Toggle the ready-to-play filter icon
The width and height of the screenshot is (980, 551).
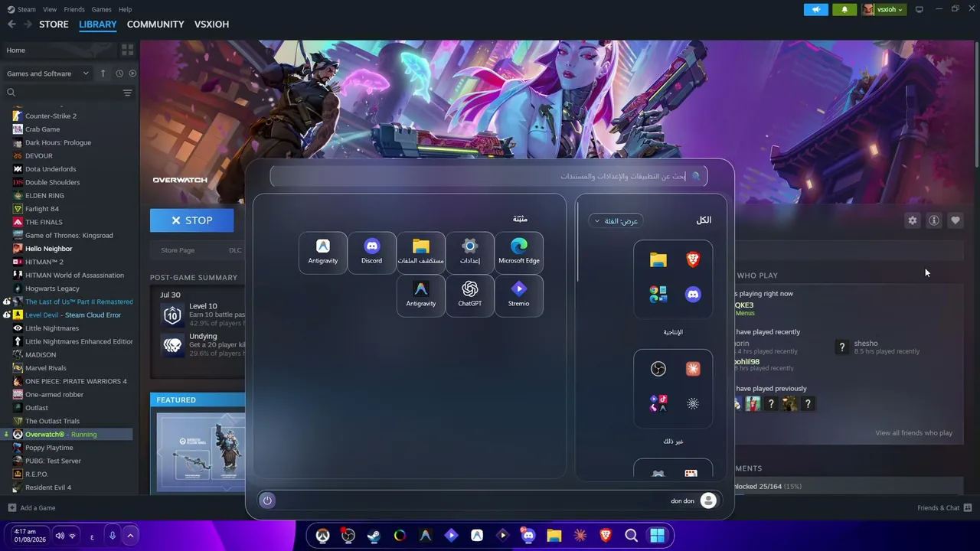tap(132, 73)
